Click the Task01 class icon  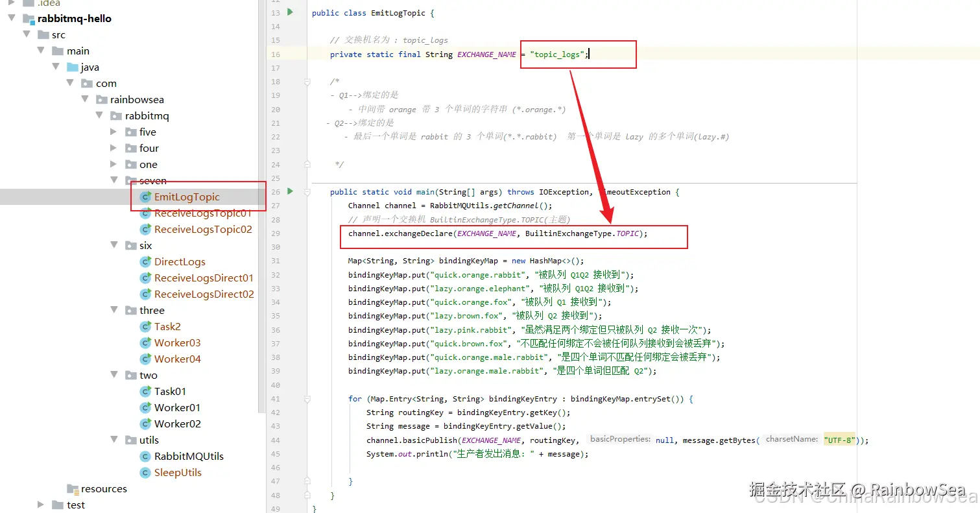pyautogui.click(x=145, y=391)
